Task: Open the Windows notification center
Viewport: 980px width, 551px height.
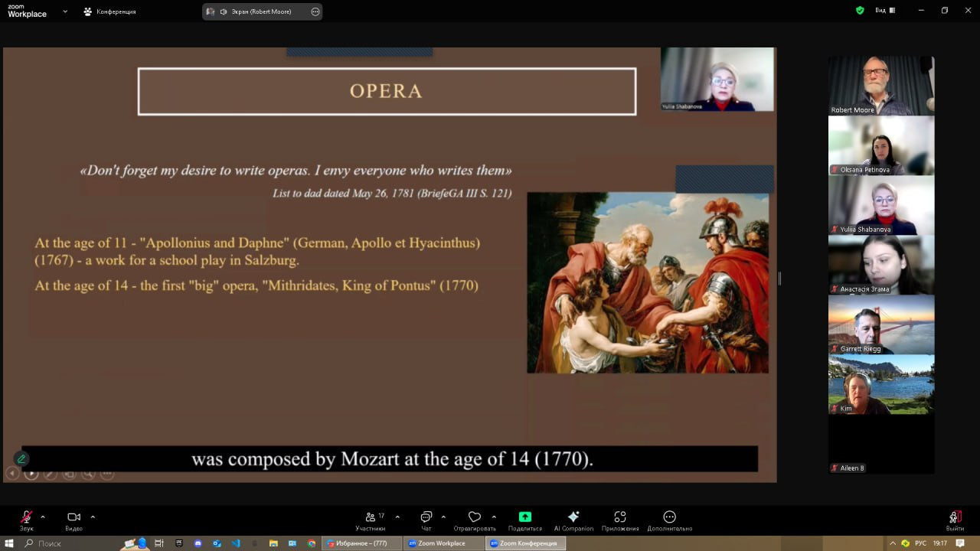Action: click(x=960, y=543)
